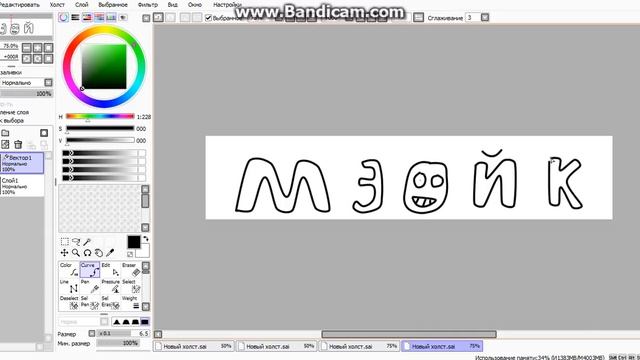Switch to the active Новый холст.sai 75% tab
640x360 pixels.
coord(442,346)
